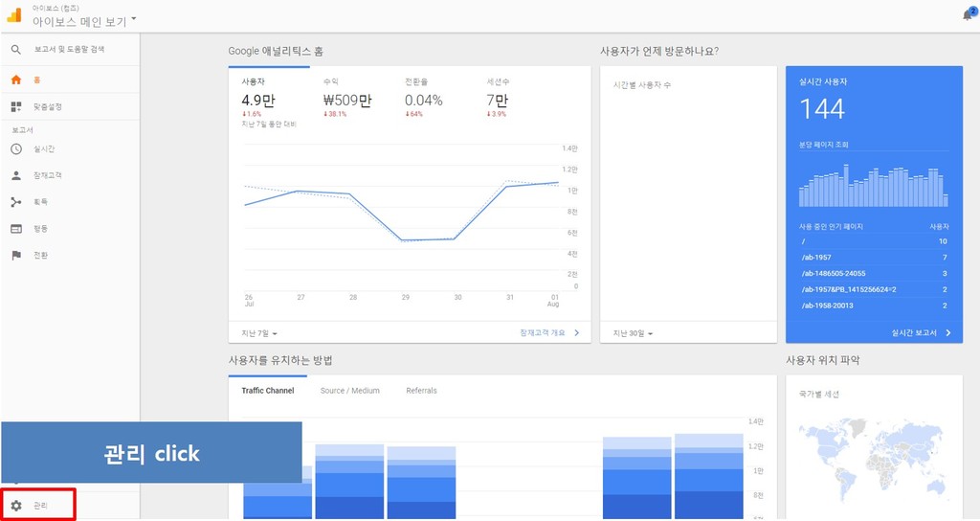980x521 pixels.
Task: Click the 4.9만 users value
Action: click(258, 100)
